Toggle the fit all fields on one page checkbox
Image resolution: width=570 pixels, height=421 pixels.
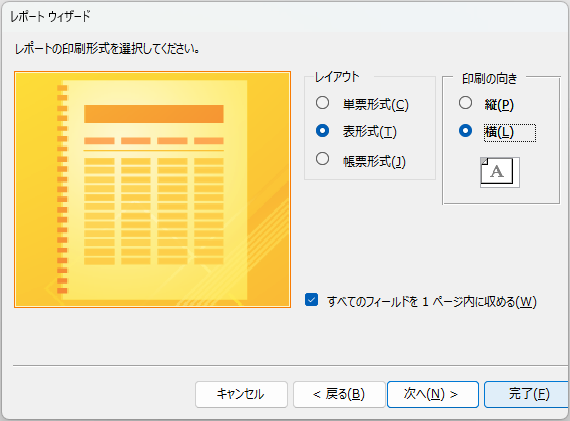coord(312,300)
